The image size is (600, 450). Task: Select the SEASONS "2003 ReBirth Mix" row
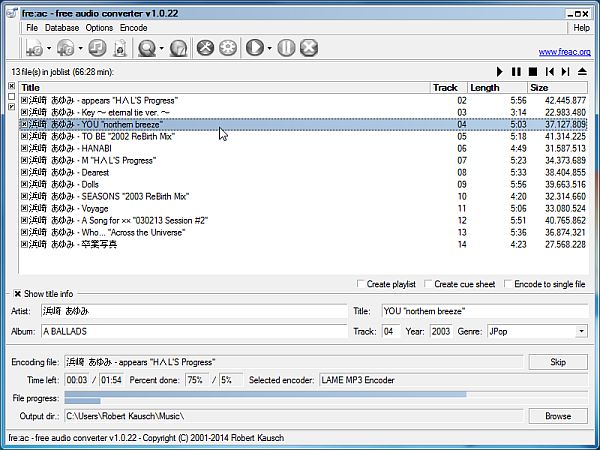(x=303, y=196)
